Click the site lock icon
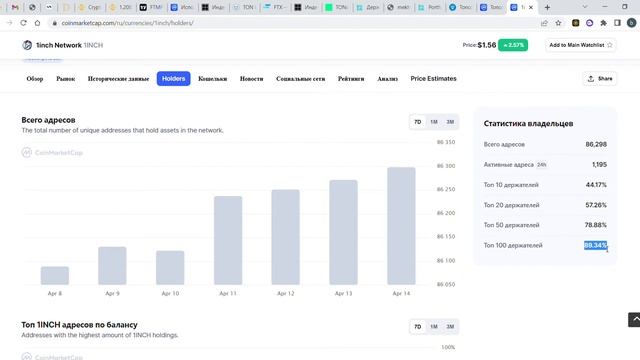This screenshot has width=640, height=360. coord(54,23)
